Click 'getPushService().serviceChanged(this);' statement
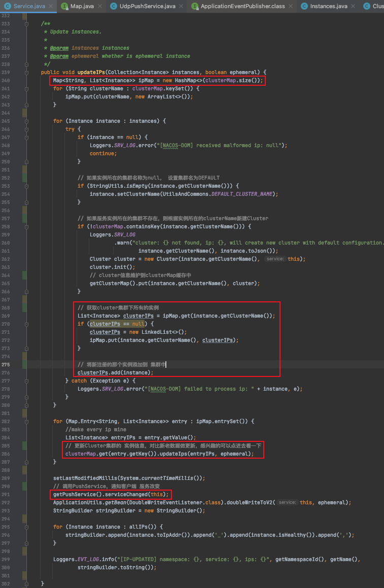The height and width of the screenshot is (588, 384). [111, 494]
